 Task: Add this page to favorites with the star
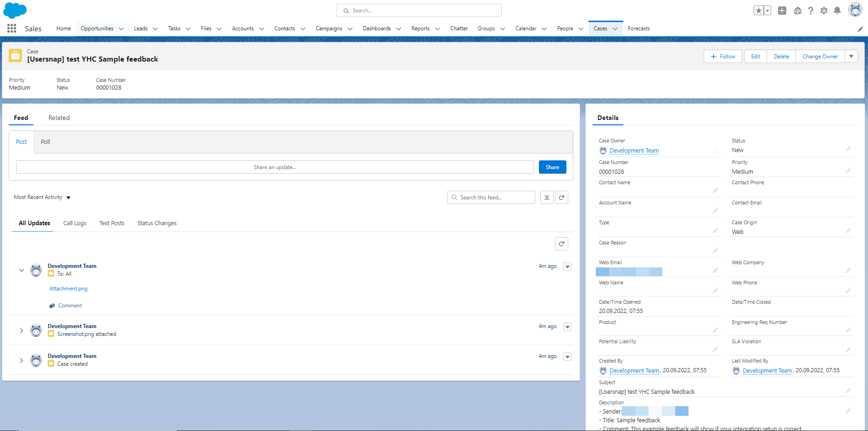point(758,11)
